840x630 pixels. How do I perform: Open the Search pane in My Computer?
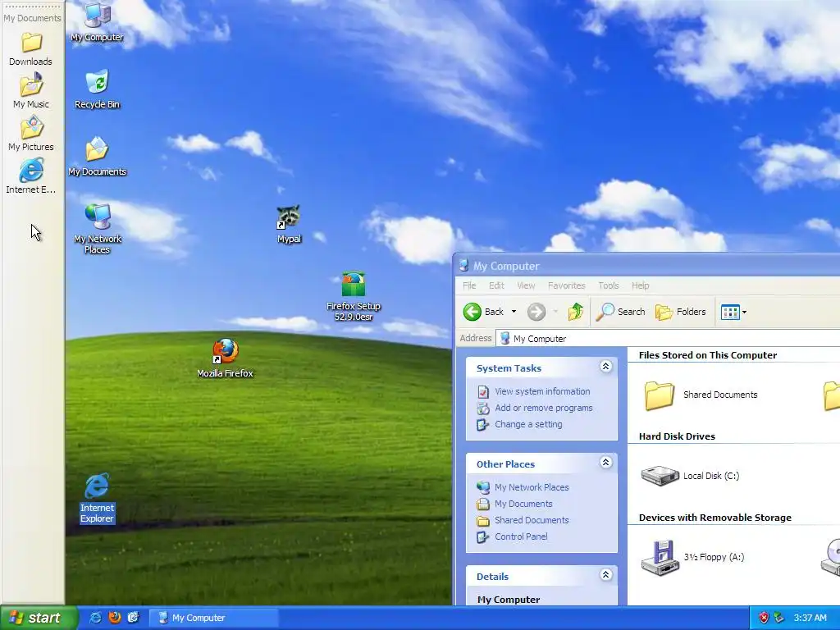(621, 311)
